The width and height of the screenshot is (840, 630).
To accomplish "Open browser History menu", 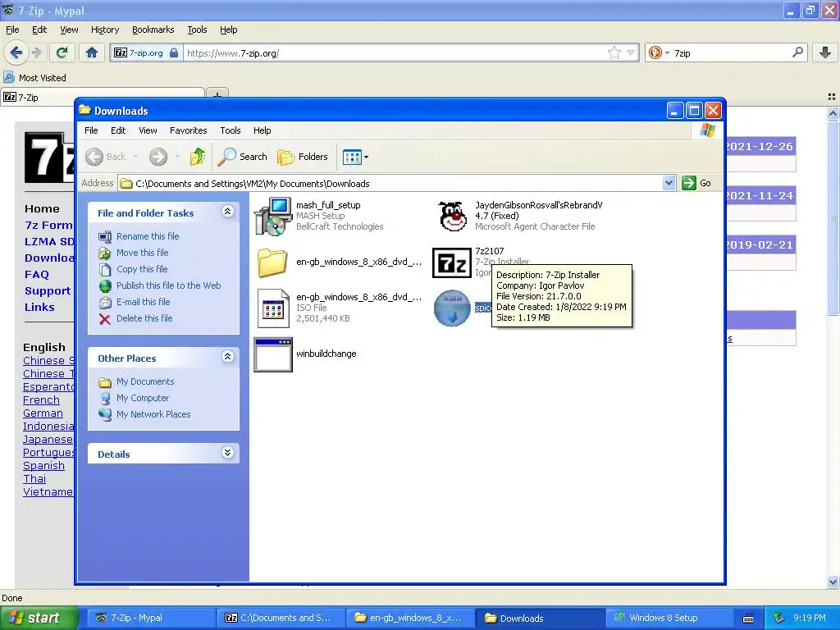I will coord(105,30).
